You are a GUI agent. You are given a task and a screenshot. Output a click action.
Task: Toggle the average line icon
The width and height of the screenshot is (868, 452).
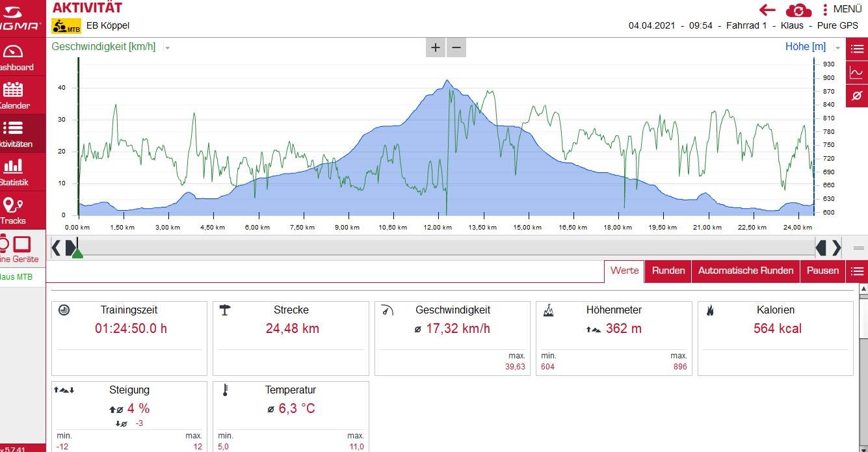[857, 96]
